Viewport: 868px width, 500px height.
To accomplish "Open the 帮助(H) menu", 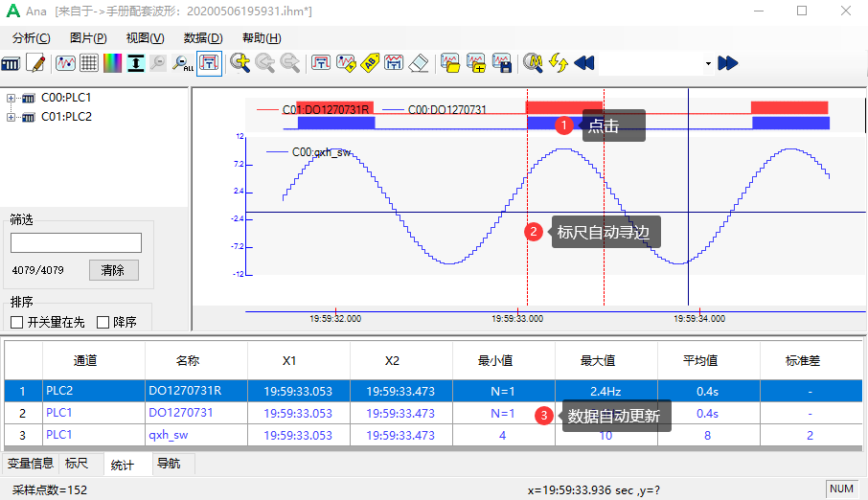I will (262, 37).
